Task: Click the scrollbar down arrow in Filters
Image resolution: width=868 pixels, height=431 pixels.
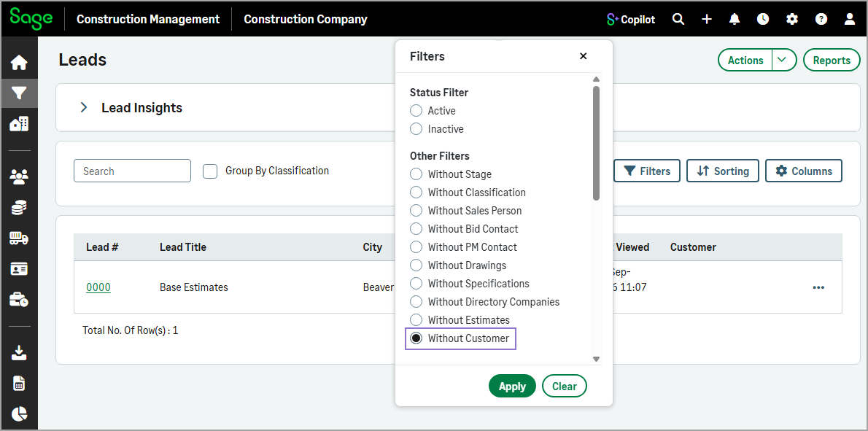Action: [596, 359]
